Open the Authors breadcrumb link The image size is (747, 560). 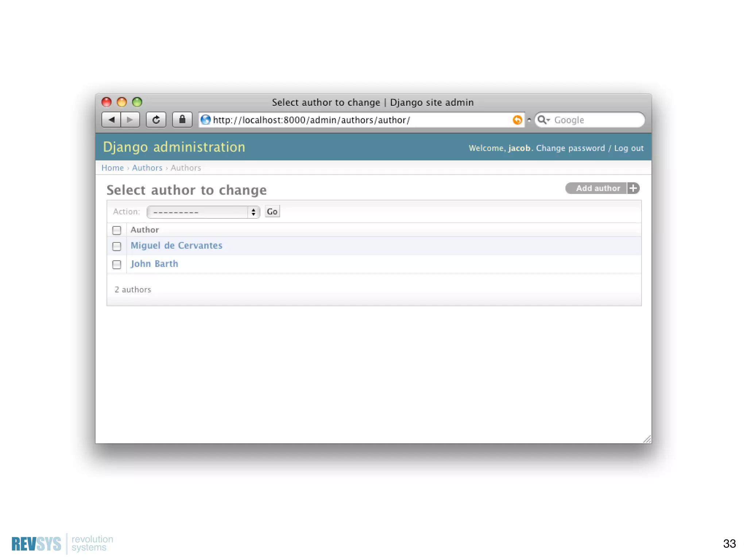(x=147, y=168)
